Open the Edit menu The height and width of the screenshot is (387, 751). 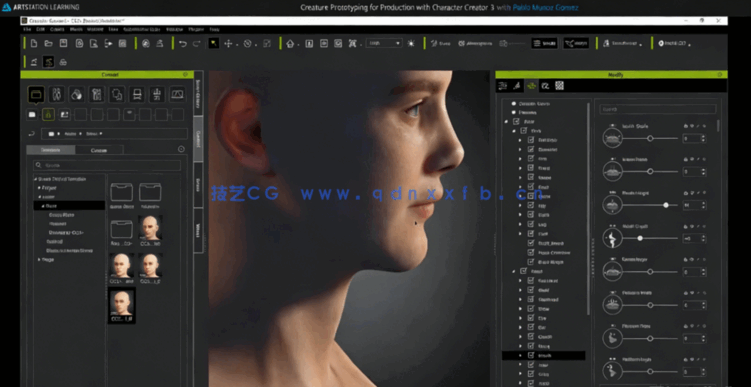click(41, 29)
